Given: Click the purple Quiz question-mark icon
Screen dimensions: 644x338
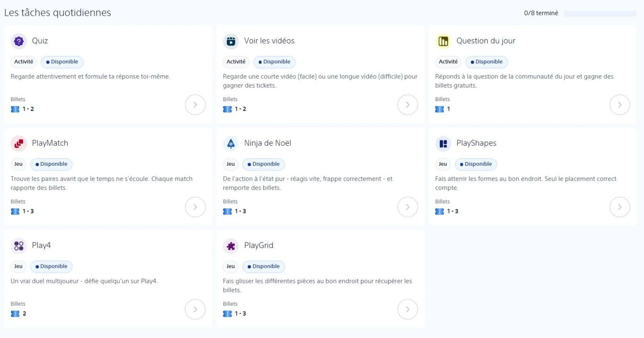Looking at the screenshot, I should coord(19,41).
